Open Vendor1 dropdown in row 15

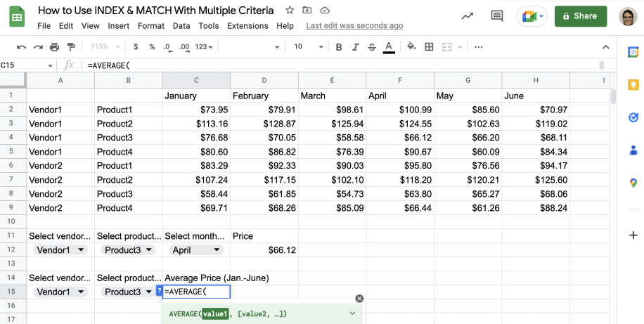pyautogui.click(x=60, y=292)
